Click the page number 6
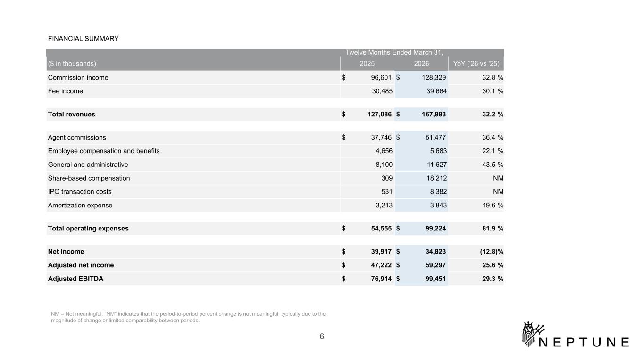644x362 pixels. tap(322, 337)
